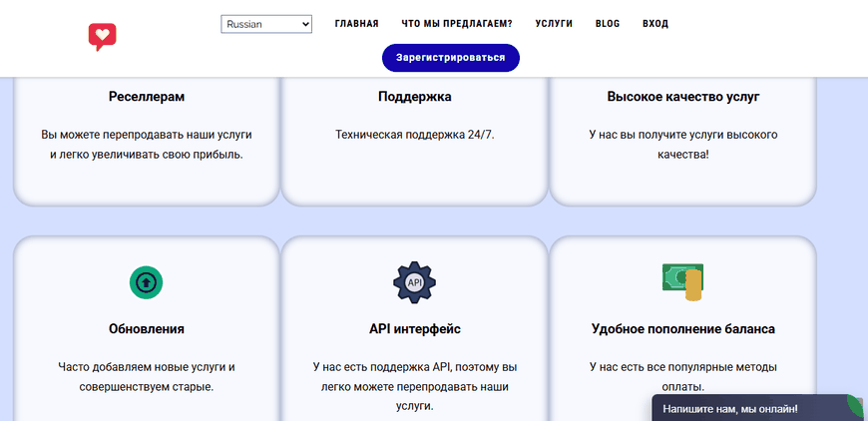Image resolution: width=868 pixels, height=421 pixels.
Task: Click the Удобное пополнение баланса heading
Action: coord(683,329)
